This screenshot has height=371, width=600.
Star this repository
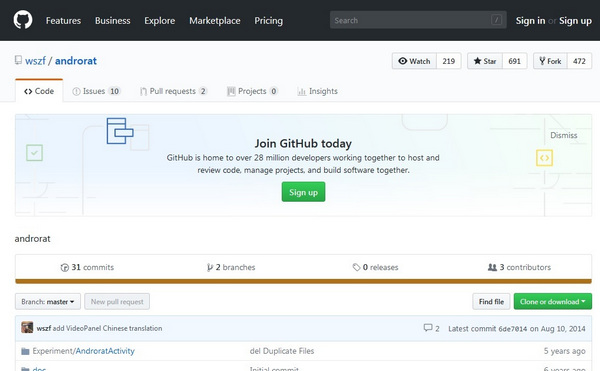pos(485,61)
